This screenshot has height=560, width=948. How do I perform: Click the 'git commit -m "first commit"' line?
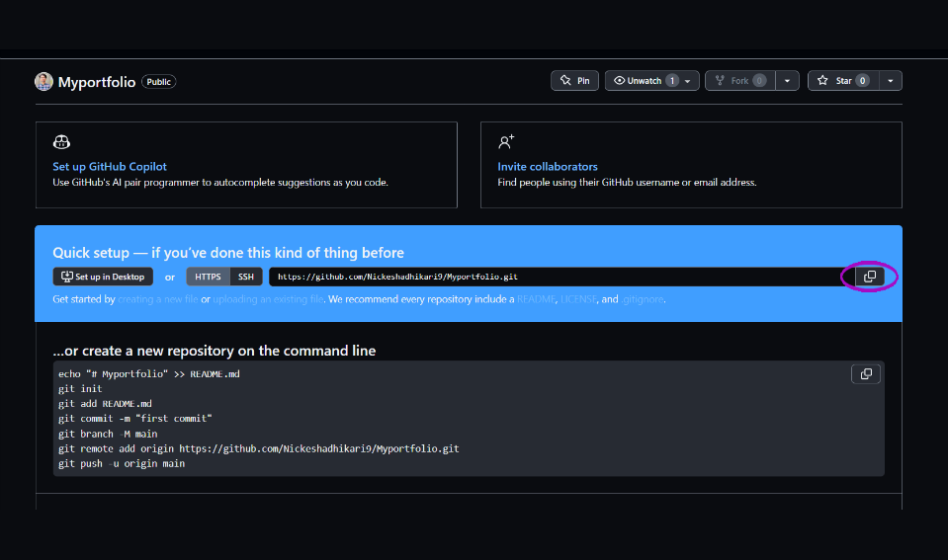pos(134,419)
